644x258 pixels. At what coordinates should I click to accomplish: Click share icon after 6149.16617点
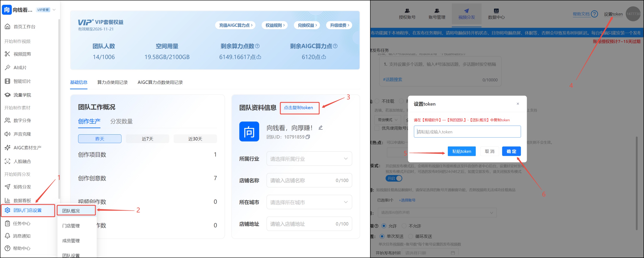[259, 57]
